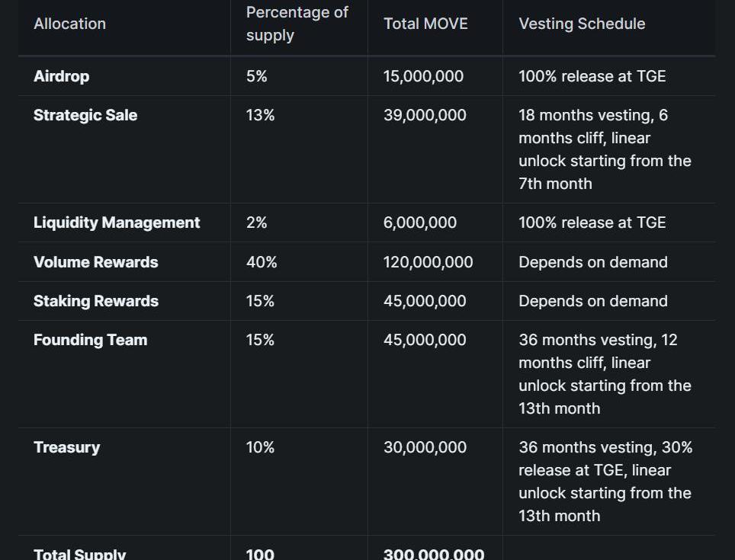Click the 120,000,000 Volume Rewards amount
The image size is (735, 560).
coord(428,262)
